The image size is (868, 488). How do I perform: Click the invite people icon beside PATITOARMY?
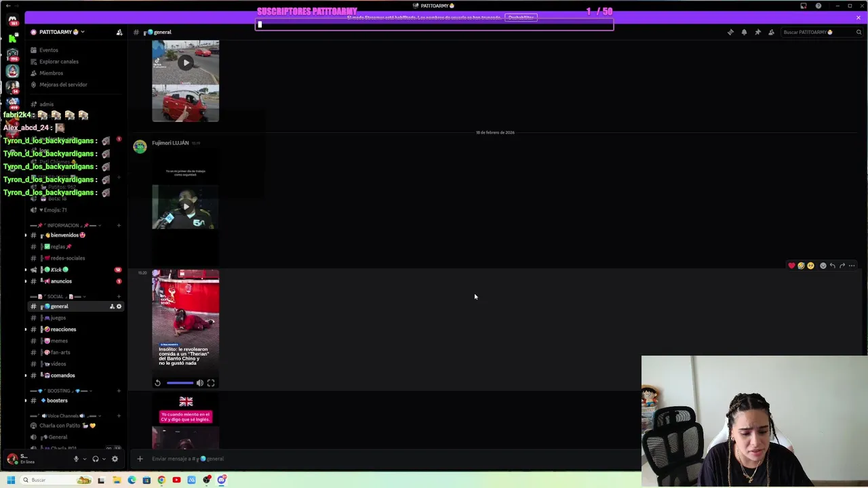coord(119,32)
